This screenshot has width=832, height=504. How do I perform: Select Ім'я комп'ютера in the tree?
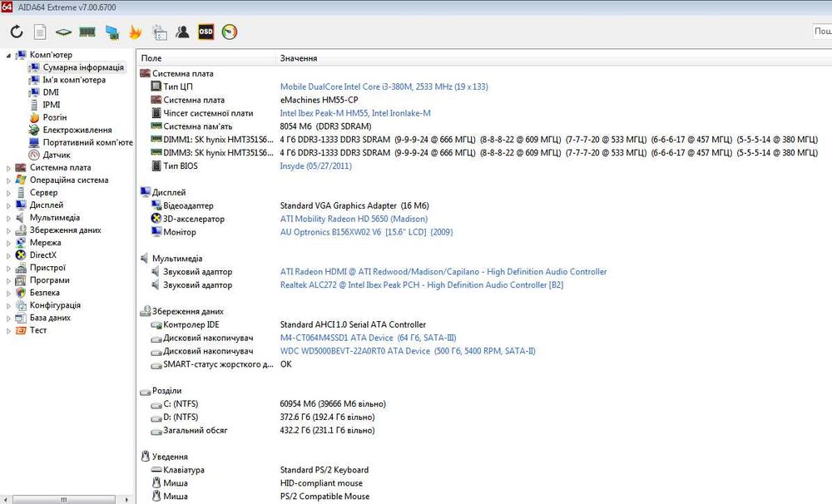[74, 80]
